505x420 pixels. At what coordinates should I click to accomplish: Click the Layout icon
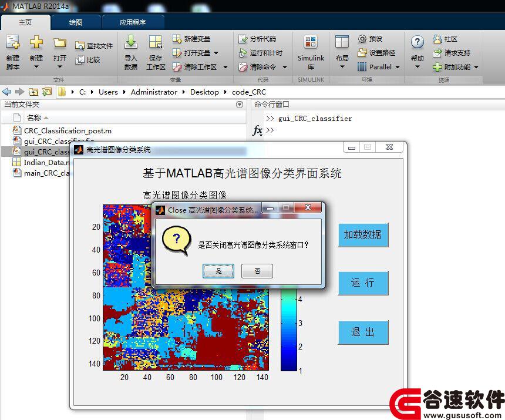(x=342, y=42)
